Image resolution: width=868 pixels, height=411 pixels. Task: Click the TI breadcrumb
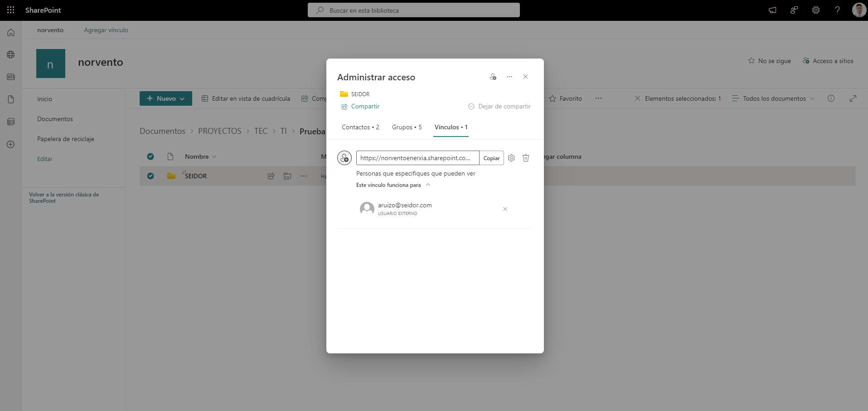283,131
